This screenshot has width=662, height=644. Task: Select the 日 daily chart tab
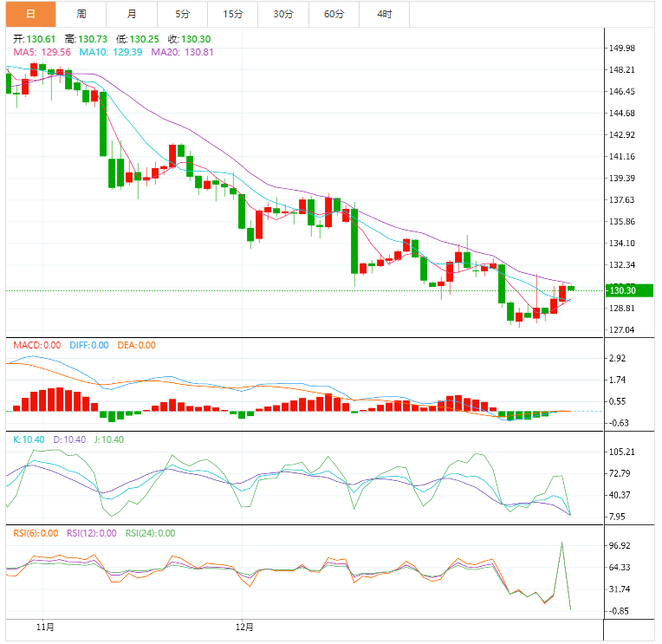click(31, 14)
